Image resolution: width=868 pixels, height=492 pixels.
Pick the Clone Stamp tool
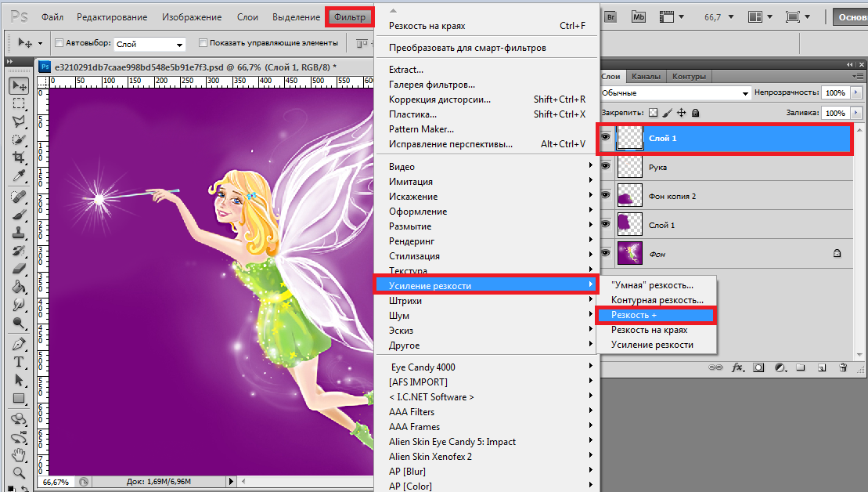coord(19,233)
